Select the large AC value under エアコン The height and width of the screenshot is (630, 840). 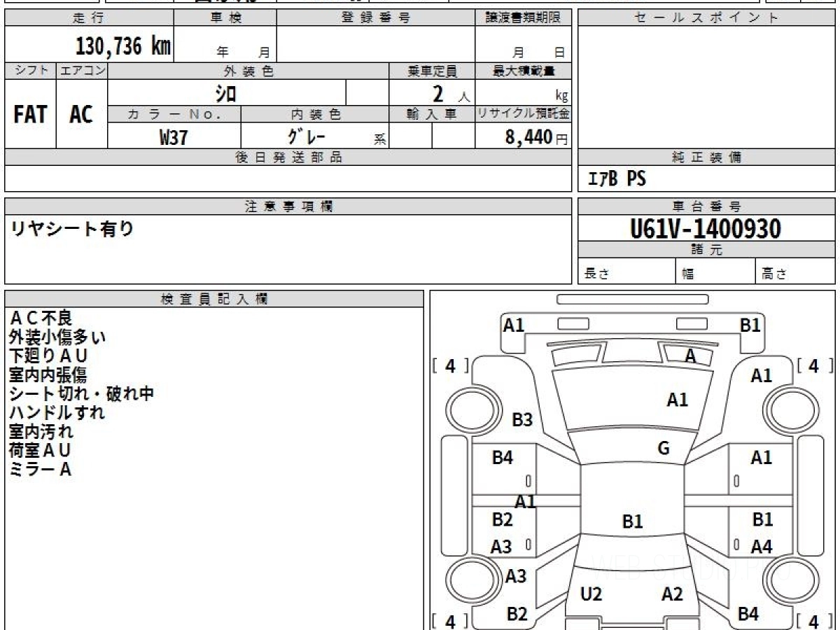point(82,114)
